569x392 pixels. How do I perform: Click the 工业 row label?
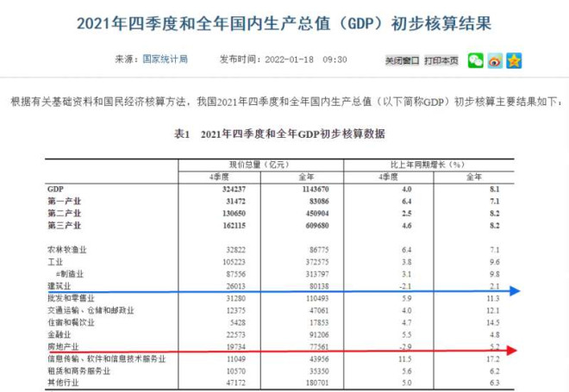(x=55, y=262)
